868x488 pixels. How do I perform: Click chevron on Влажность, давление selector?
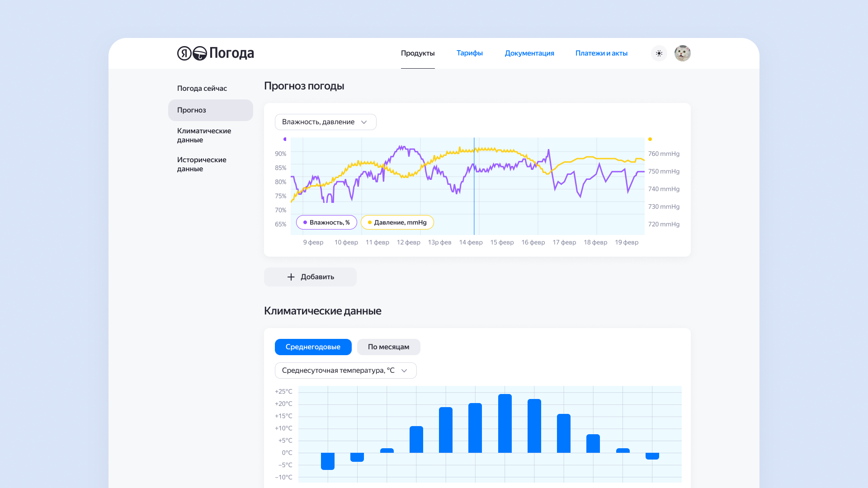click(x=364, y=122)
